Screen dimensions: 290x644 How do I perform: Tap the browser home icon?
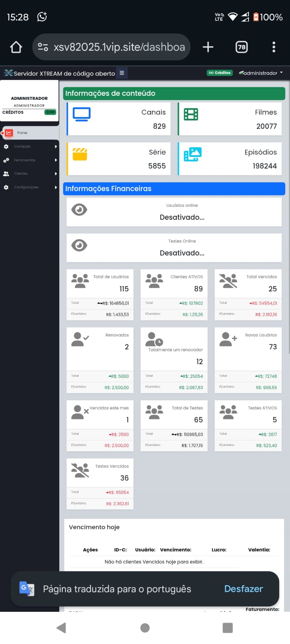(x=16, y=47)
